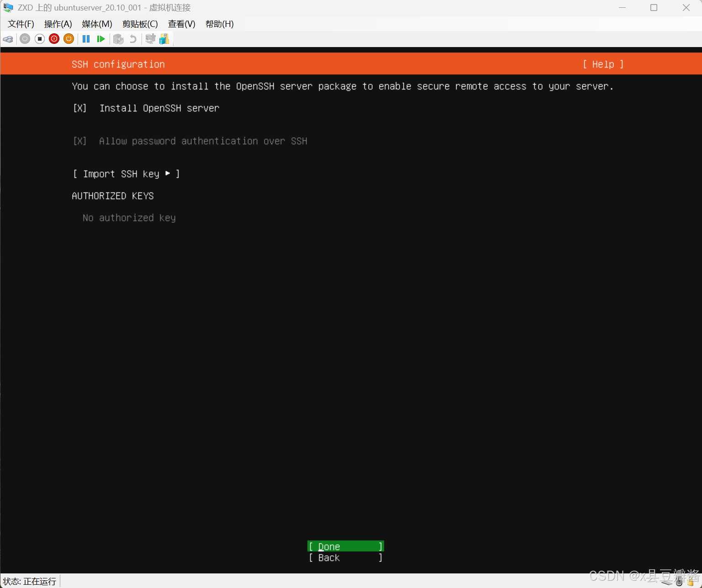702x588 pixels.
Task: Pause the running virtual machine
Action: coord(86,39)
